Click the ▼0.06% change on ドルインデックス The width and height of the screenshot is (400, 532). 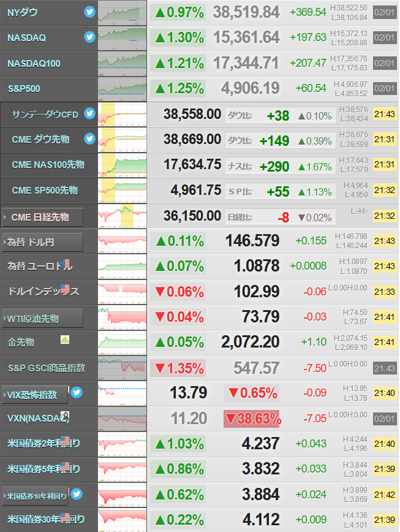tap(178, 292)
